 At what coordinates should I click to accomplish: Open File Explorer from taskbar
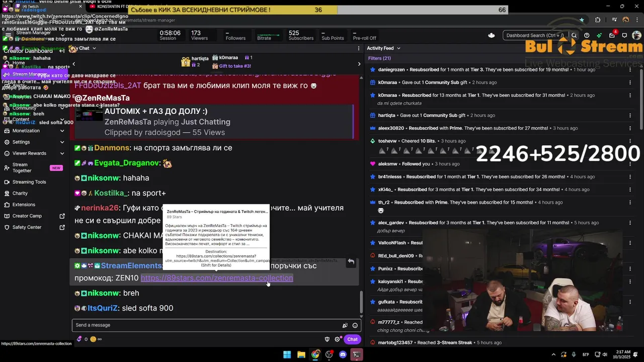point(301,354)
